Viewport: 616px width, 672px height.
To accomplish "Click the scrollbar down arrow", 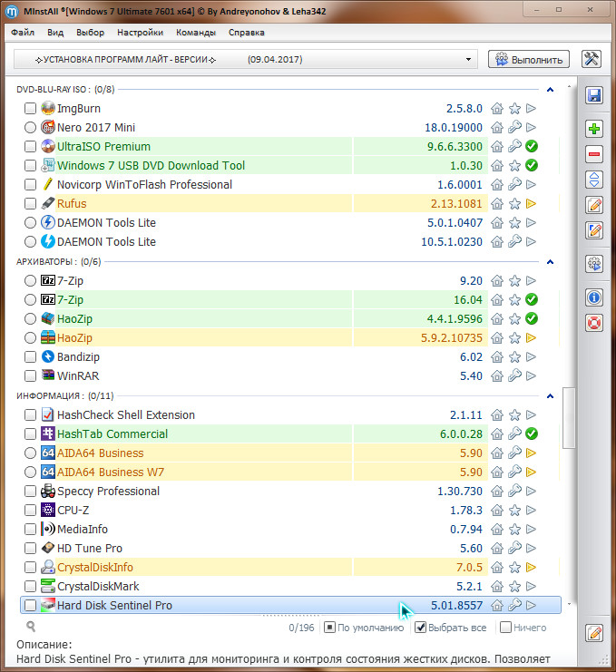I will (x=569, y=604).
